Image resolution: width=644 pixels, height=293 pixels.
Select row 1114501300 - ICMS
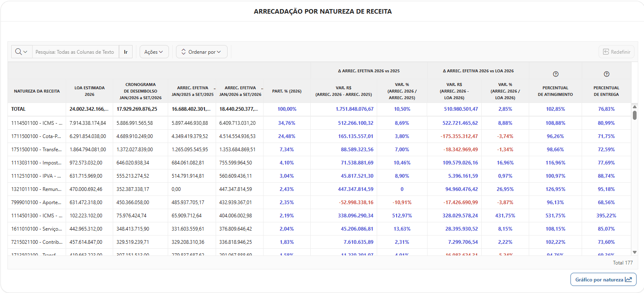[x=319, y=216]
